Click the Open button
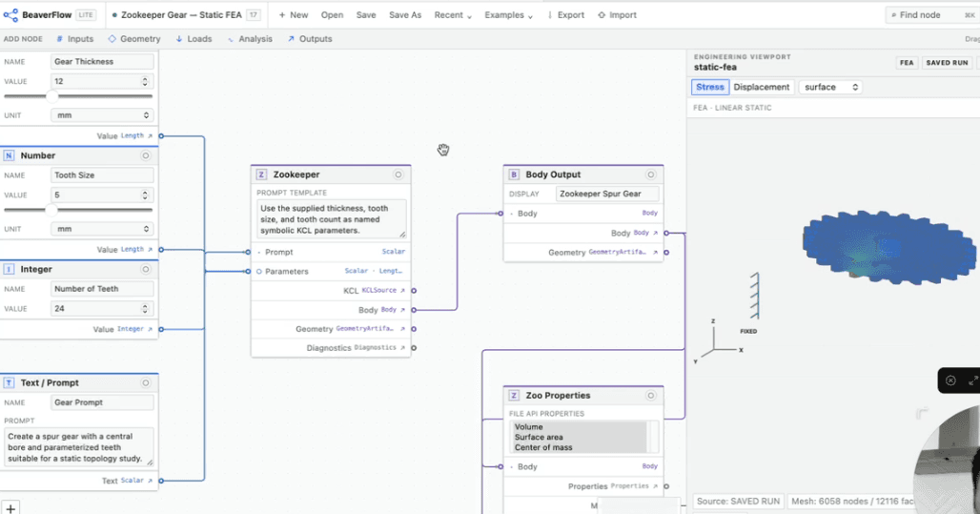This screenshot has width=980, height=514. click(332, 15)
